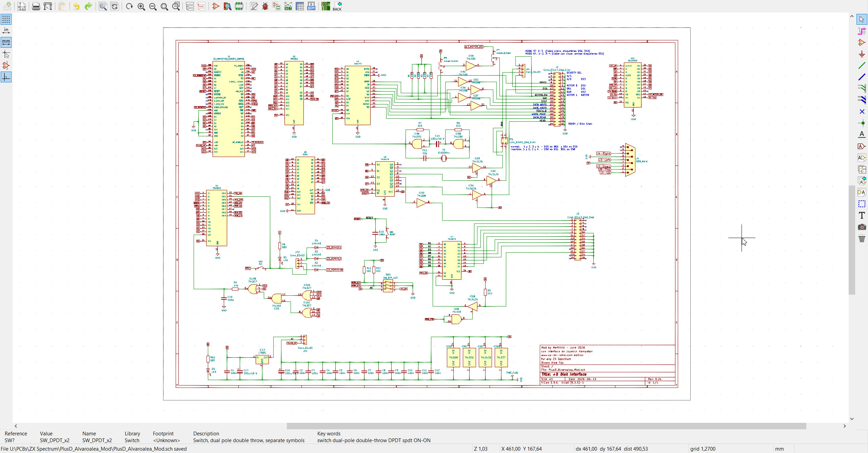Zoom in on the schematic
Image resolution: width=868 pixels, height=453 pixels.
pos(141,6)
